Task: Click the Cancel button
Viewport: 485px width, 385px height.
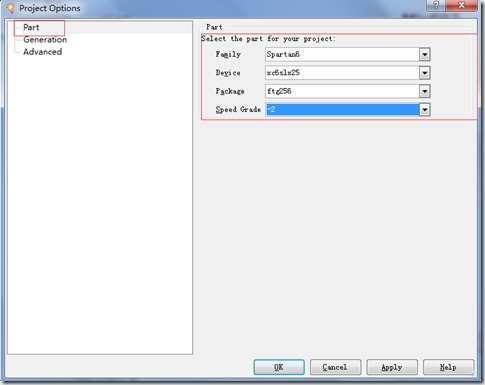Action: (x=335, y=367)
